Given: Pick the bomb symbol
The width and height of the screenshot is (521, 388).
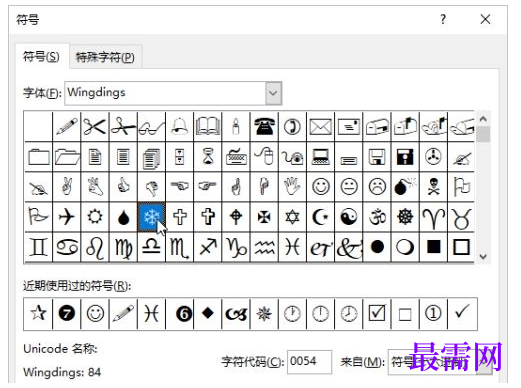Looking at the screenshot, I should (405, 187).
